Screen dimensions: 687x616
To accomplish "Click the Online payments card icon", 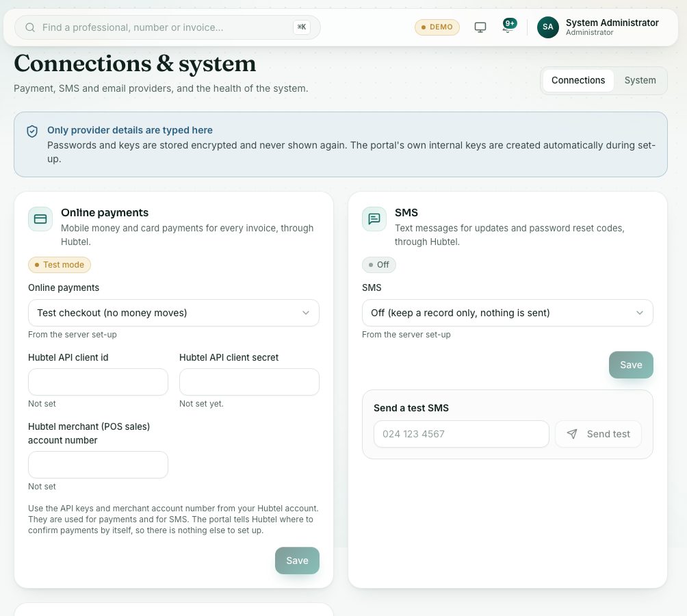I will tap(40, 219).
